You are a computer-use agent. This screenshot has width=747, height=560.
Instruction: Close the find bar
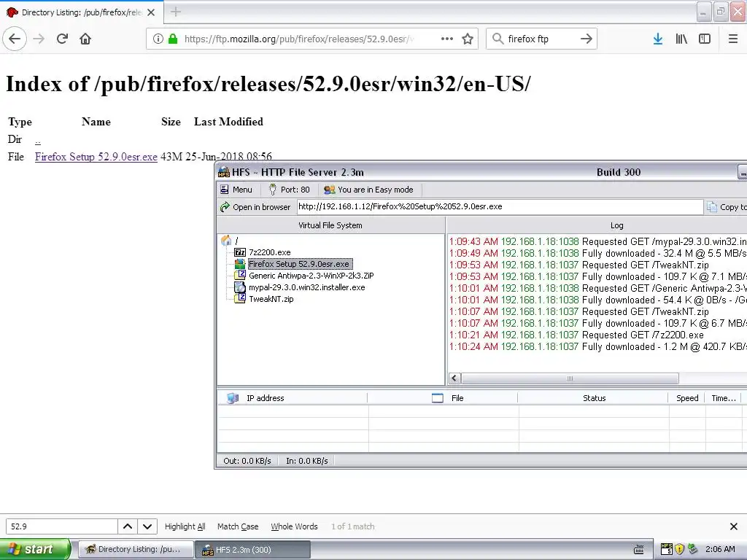(x=734, y=526)
